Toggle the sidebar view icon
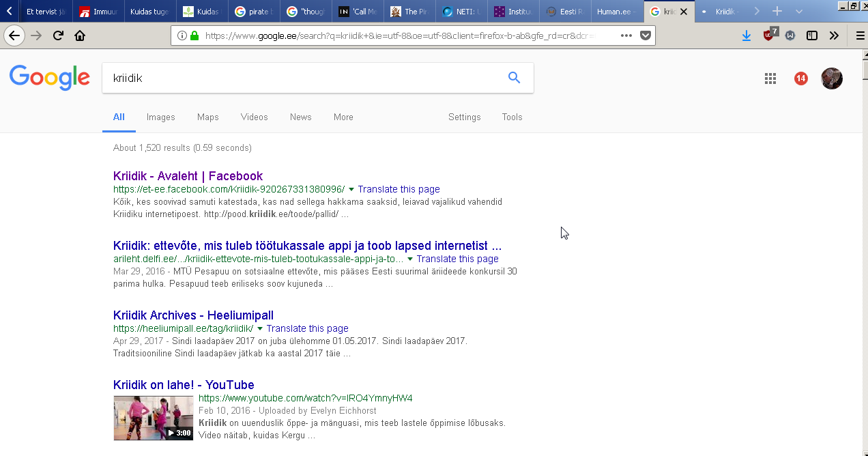 point(812,35)
